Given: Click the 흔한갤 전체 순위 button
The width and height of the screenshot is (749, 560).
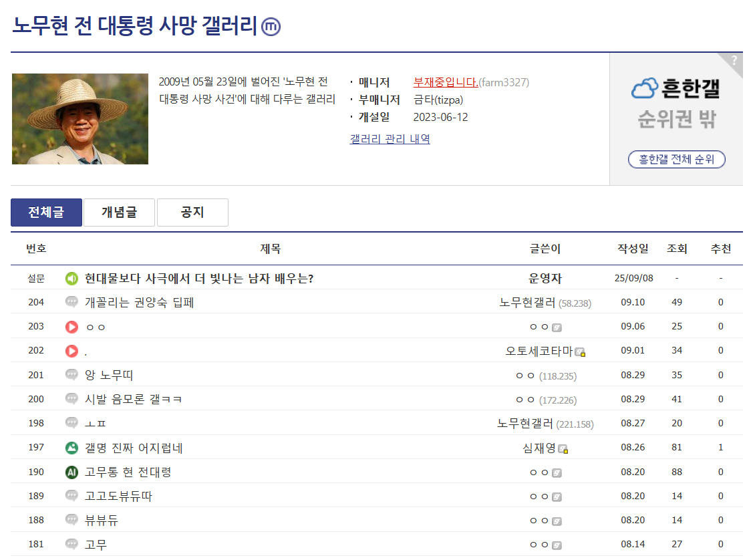Looking at the screenshot, I should [x=676, y=159].
